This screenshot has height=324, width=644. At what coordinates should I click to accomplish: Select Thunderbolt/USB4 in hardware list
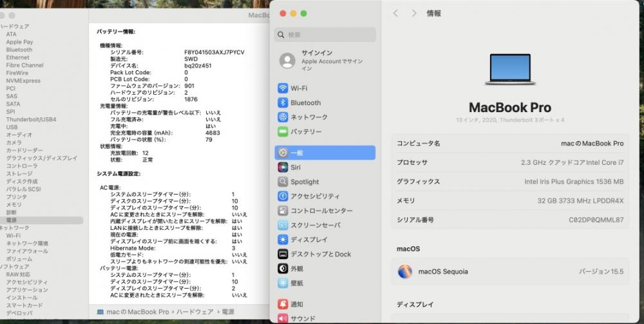tap(31, 120)
